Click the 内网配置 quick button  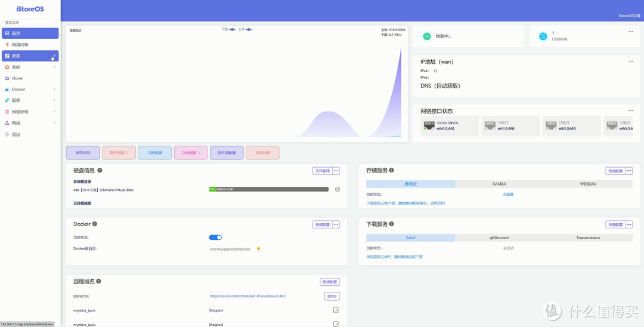155,153
